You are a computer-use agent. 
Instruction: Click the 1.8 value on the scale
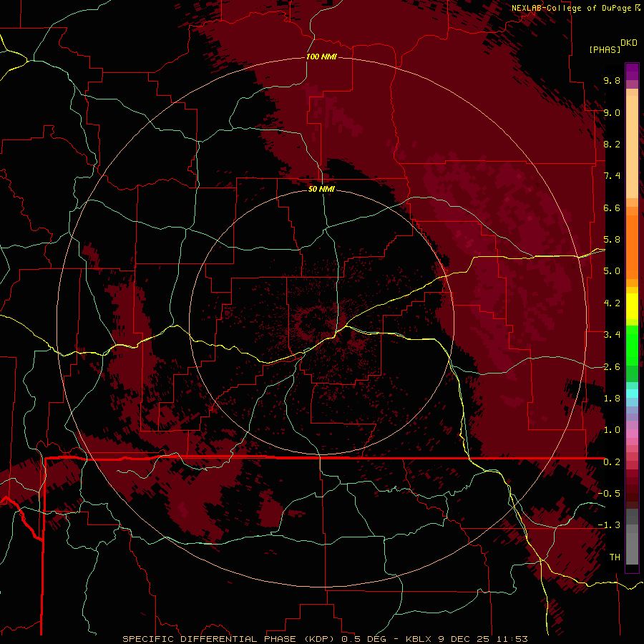coord(612,399)
